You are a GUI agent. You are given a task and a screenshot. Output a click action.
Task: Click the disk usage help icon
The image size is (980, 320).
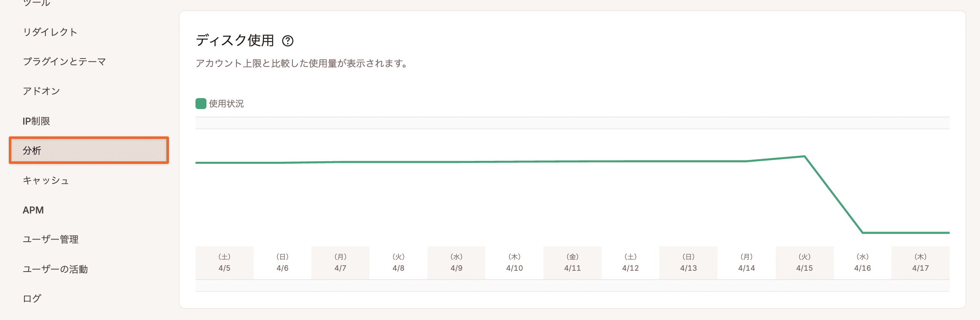[288, 41]
